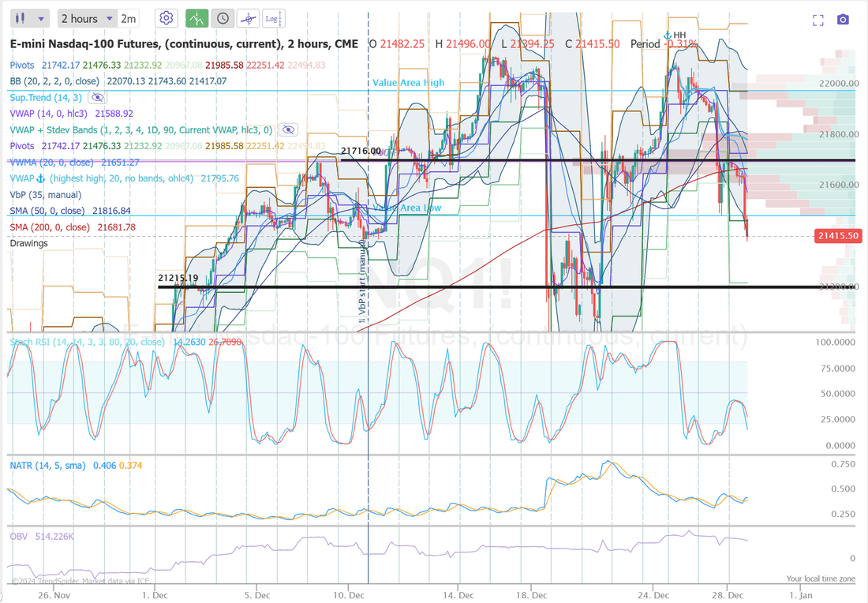868x603 pixels.
Task: Click the Period -0.31% readout
Action: [664, 43]
